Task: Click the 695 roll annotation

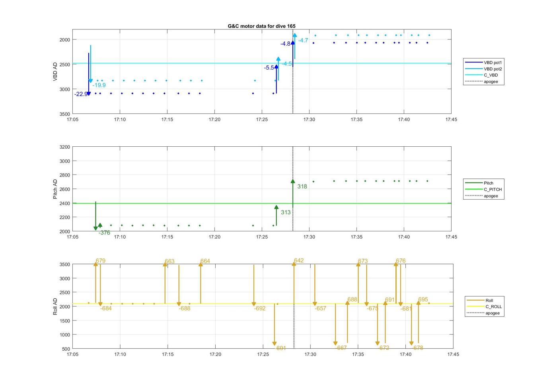Action: (423, 299)
